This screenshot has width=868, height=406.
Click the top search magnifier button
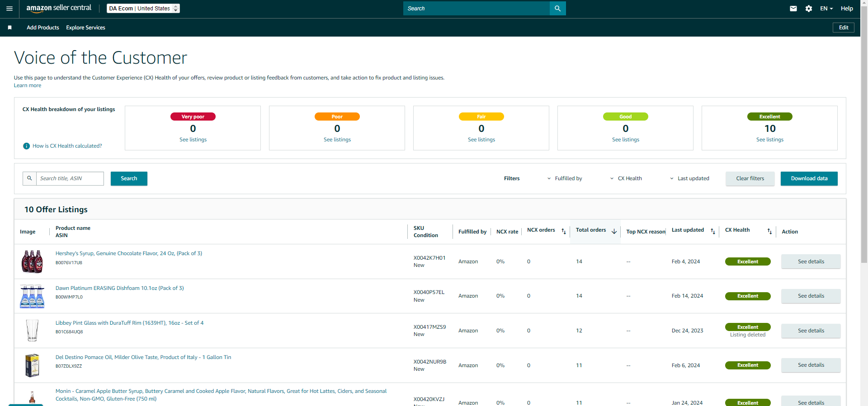coord(557,9)
